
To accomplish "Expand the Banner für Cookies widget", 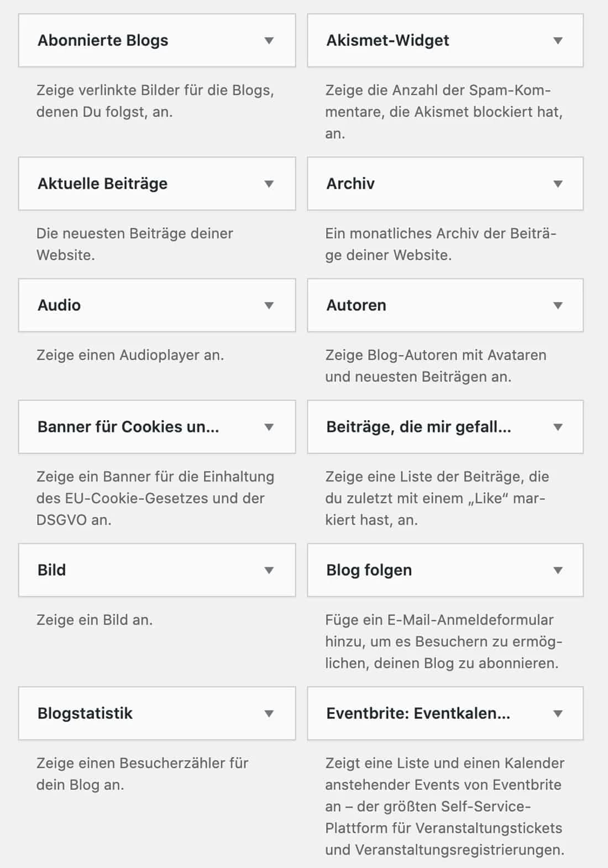I will 269,426.
